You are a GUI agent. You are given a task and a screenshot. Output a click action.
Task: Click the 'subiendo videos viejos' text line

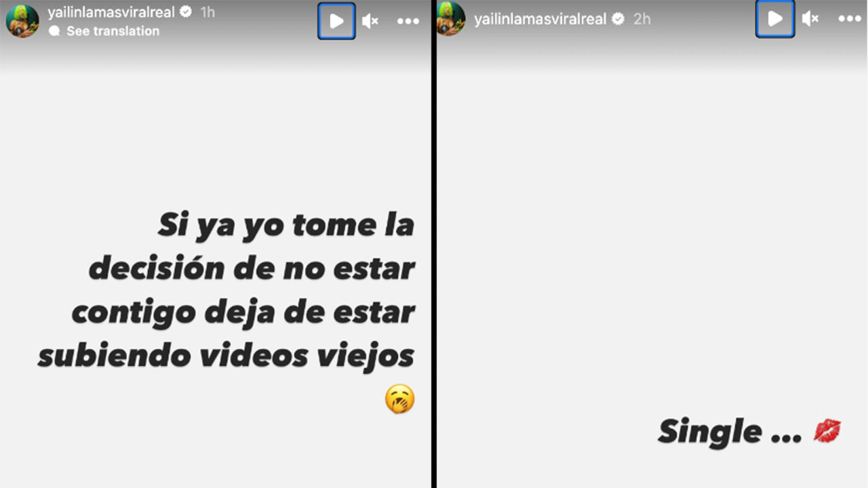pos(226,355)
